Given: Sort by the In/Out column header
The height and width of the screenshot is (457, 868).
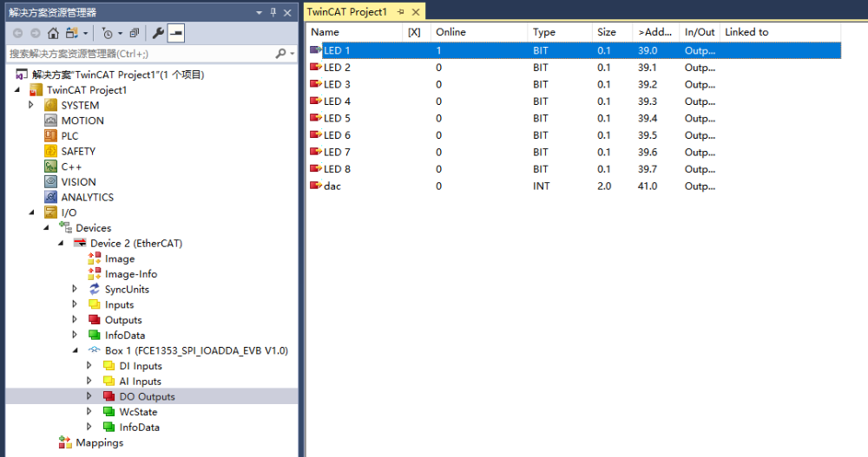Looking at the screenshot, I should tap(700, 32).
